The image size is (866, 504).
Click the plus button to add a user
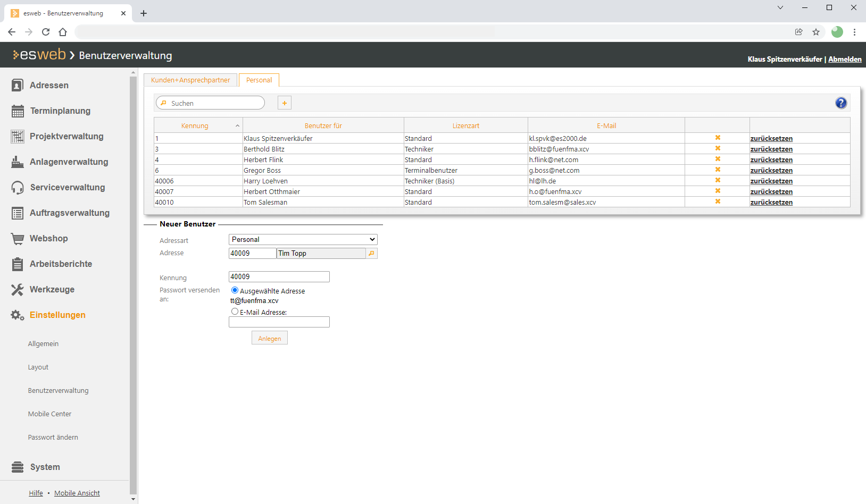point(285,103)
